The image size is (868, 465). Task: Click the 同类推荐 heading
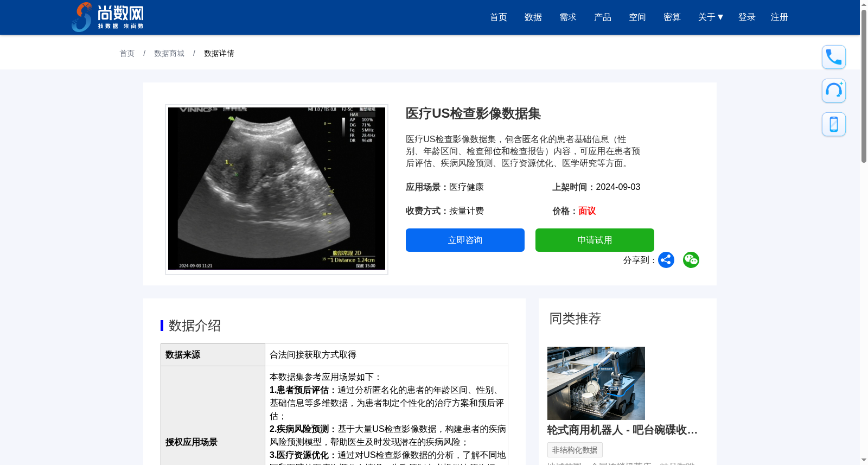576,319
